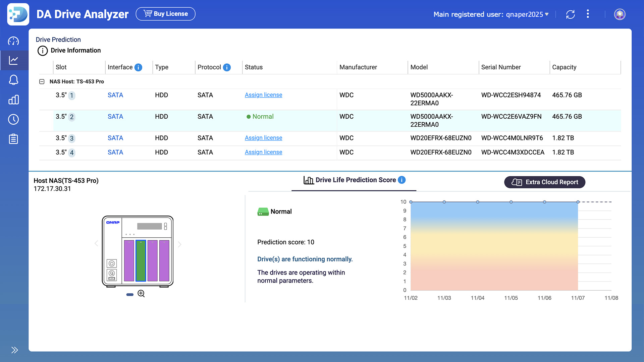Click the refresh icon in the header
This screenshot has height=362, width=644.
pyautogui.click(x=570, y=14)
